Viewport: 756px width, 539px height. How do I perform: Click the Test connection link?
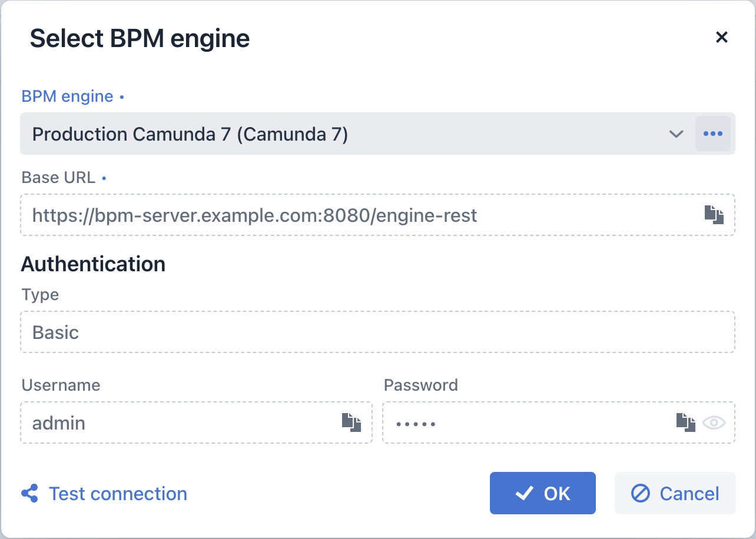[118, 494]
